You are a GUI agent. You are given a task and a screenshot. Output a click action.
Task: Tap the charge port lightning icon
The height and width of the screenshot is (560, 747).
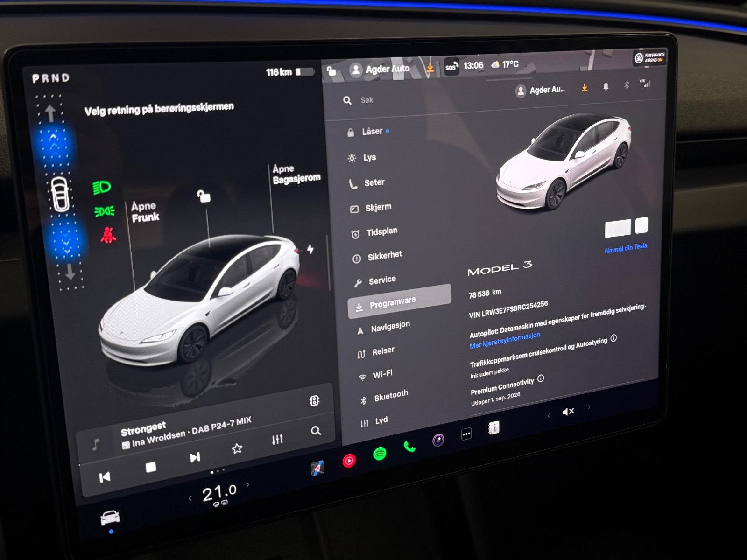tap(310, 249)
